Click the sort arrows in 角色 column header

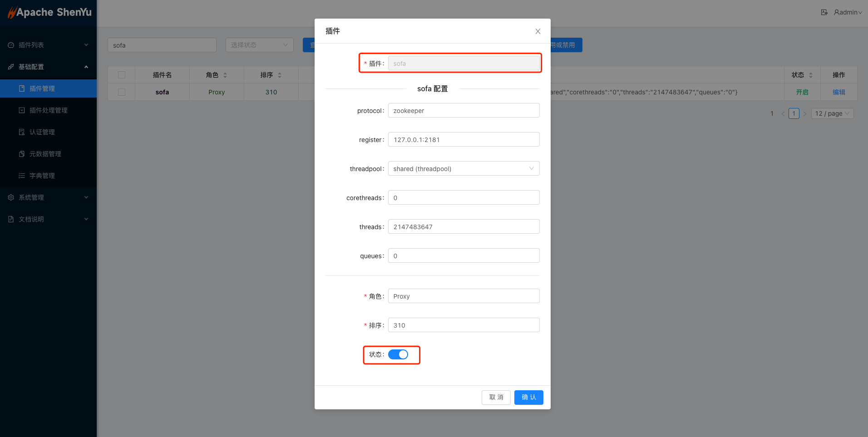(x=225, y=75)
